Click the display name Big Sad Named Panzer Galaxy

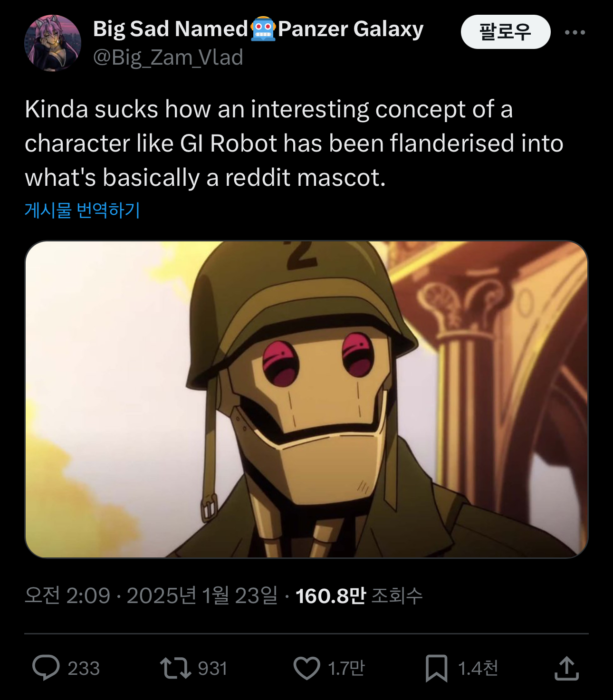[258, 29]
